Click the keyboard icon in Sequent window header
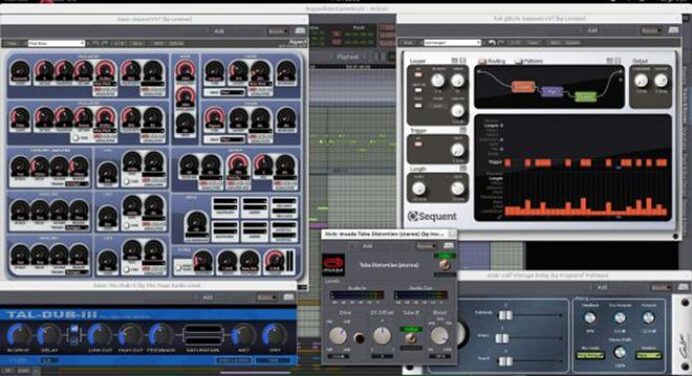 (673, 30)
